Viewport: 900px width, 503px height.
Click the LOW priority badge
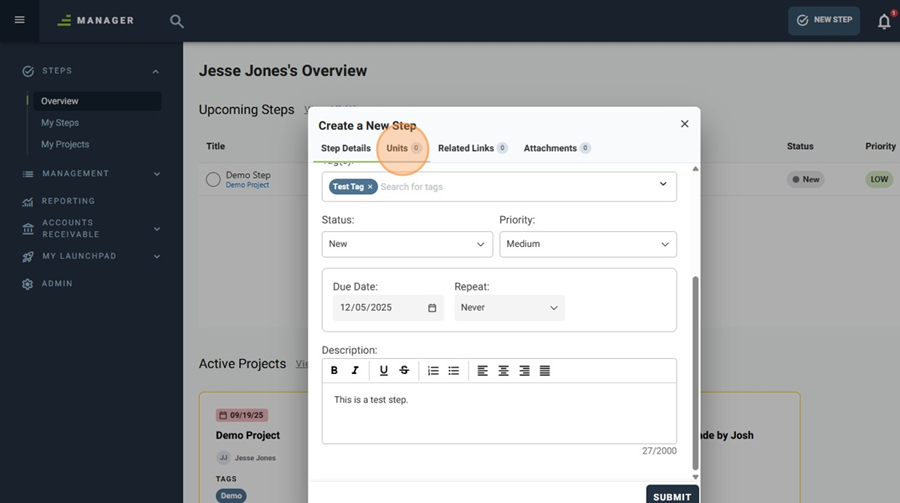click(879, 180)
